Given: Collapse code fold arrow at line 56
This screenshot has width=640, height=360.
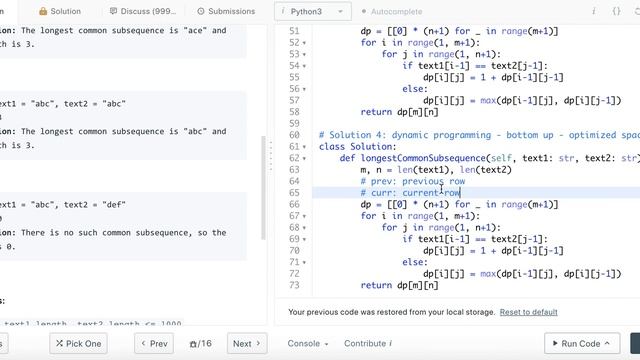Looking at the screenshot, I should click(304, 89).
